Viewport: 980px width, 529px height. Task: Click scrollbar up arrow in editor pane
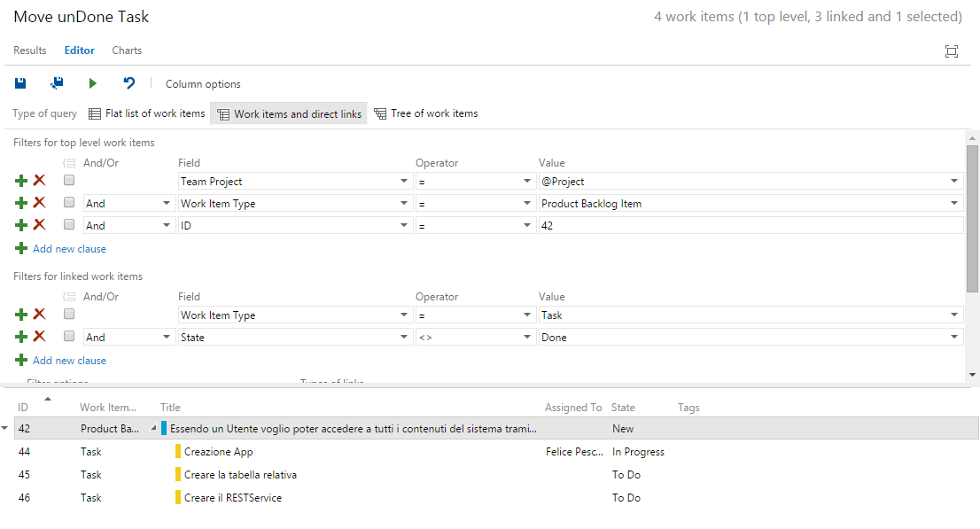pyautogui.click(x=972, y=137)
